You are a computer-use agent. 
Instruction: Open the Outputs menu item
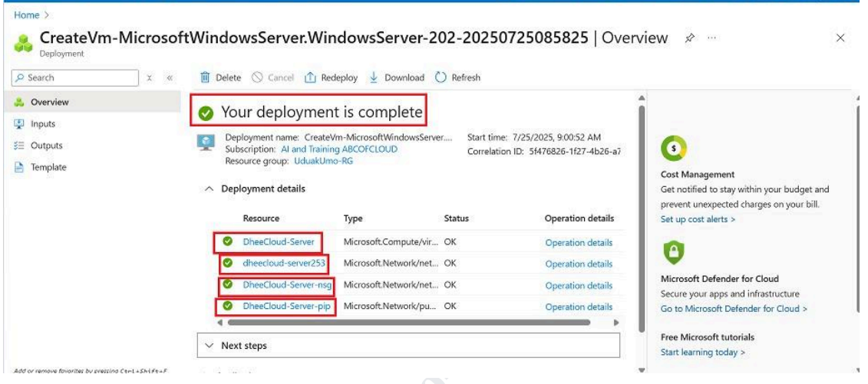tap(46, 146)
